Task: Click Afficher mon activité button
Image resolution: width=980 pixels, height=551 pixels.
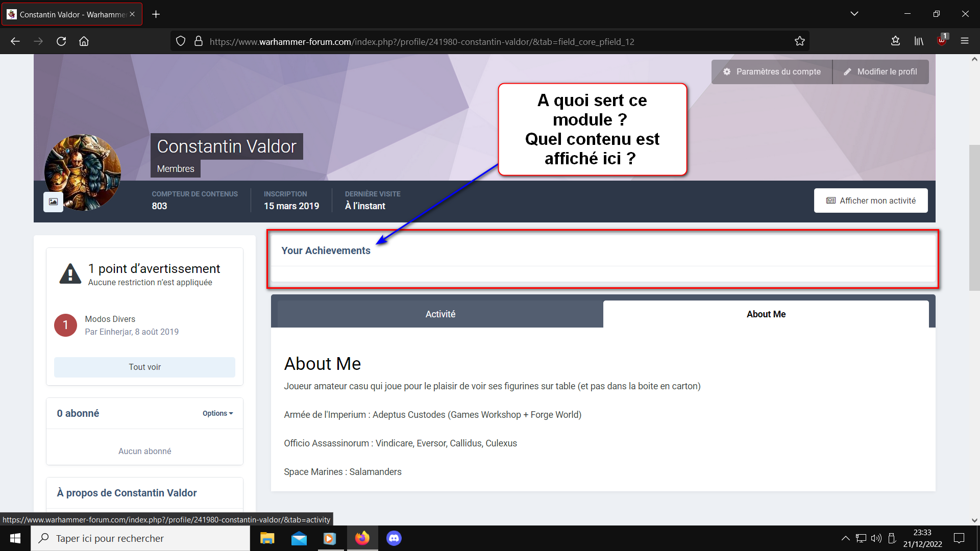Action: (x=871, y=201)
